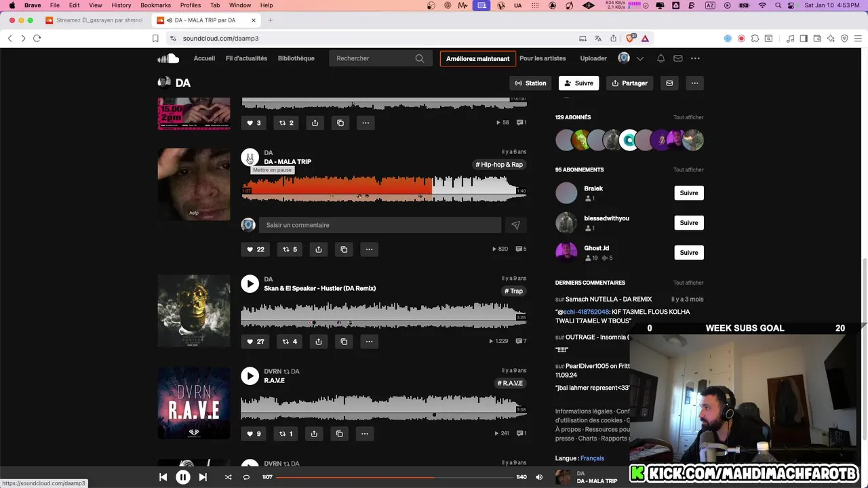Screen dimensions: 868x488
Task: Open more menu for Hustler remix
Action: tap(369, 342)
